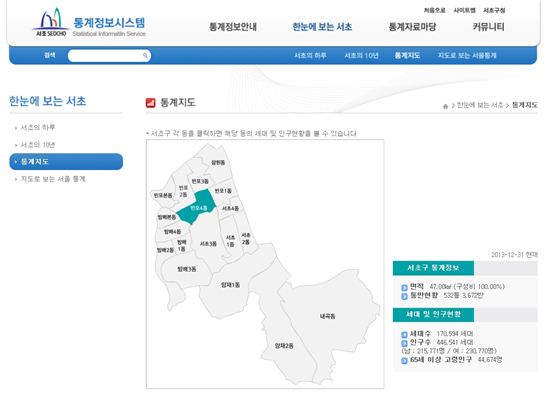
Task: Click 서초구 통계정보 panel header
Action: (433, 268)
